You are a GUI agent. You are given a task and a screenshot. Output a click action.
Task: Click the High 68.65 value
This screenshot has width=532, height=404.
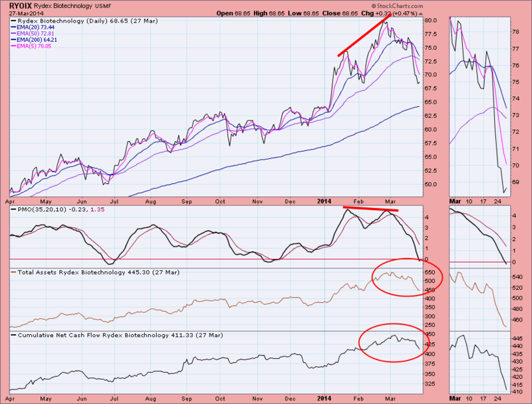[x=269, y=13]
